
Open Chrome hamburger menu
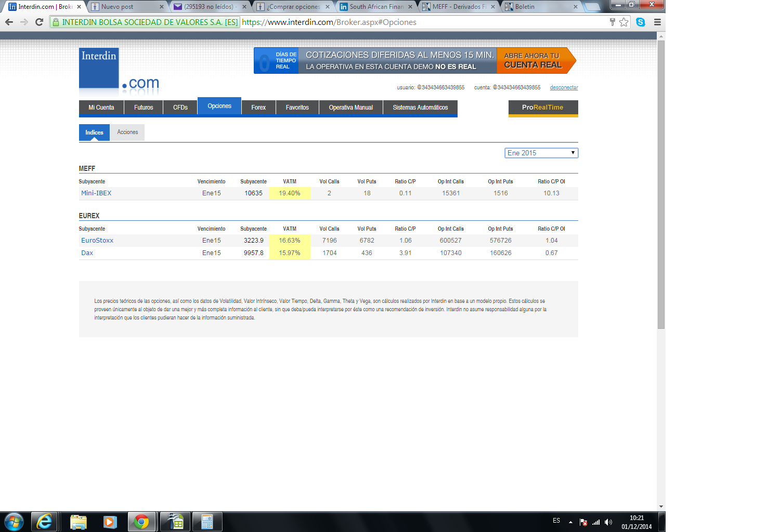tap(657, 22)
